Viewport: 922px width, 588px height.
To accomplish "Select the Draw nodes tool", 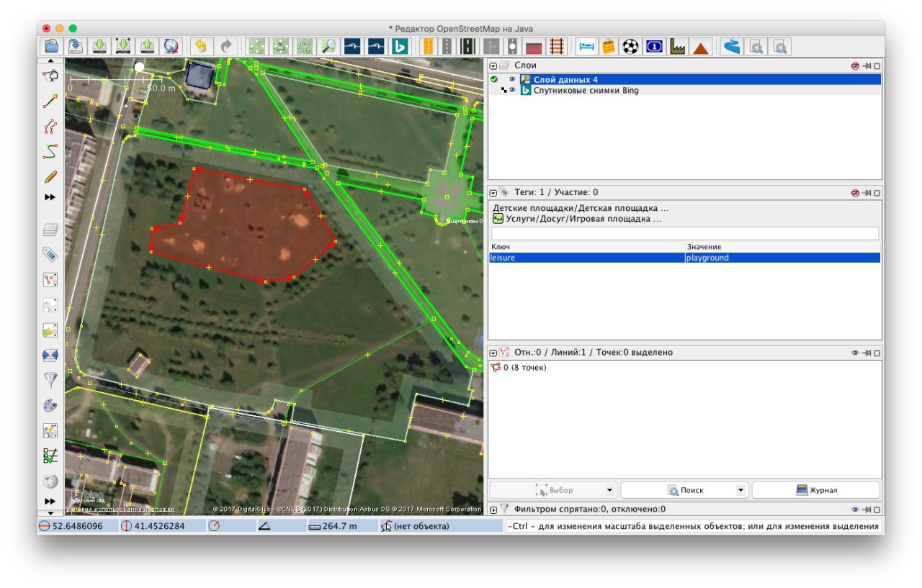I will pos(50,101).
